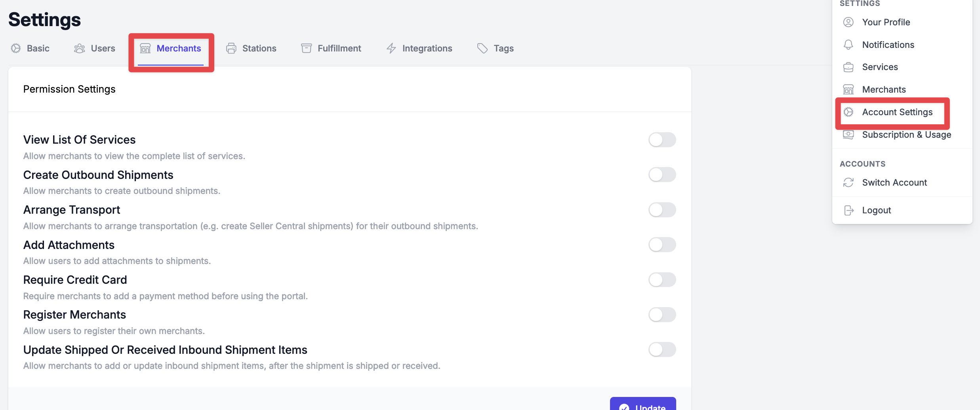Click the Switch Account arrows icon
This screenshot has height=410, width=980.
848,182
